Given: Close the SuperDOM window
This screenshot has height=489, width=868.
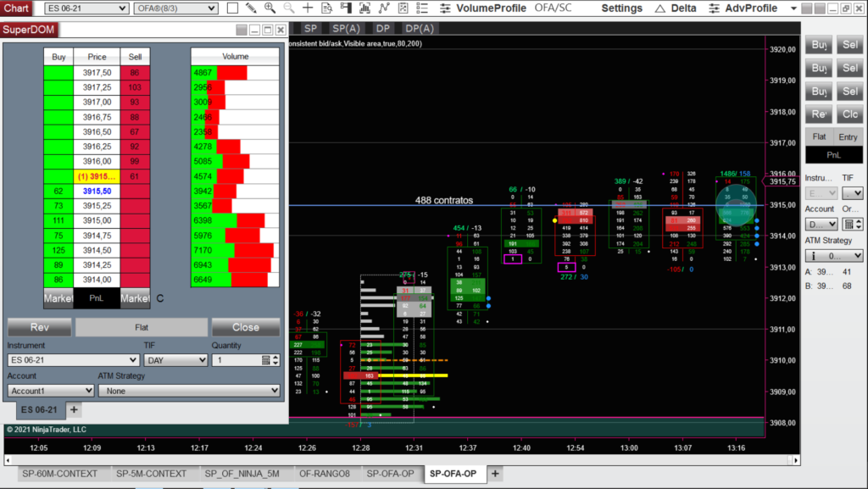Looking at the screenshot, I should point(281,30).
